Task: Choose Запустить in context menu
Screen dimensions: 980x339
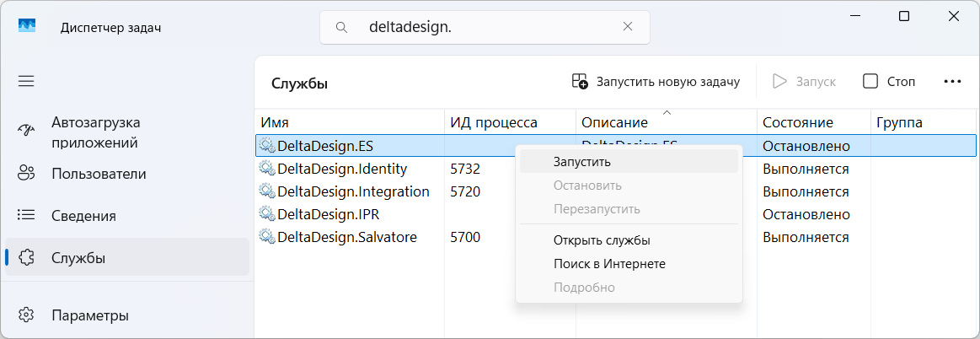Action: click(629, 161)
